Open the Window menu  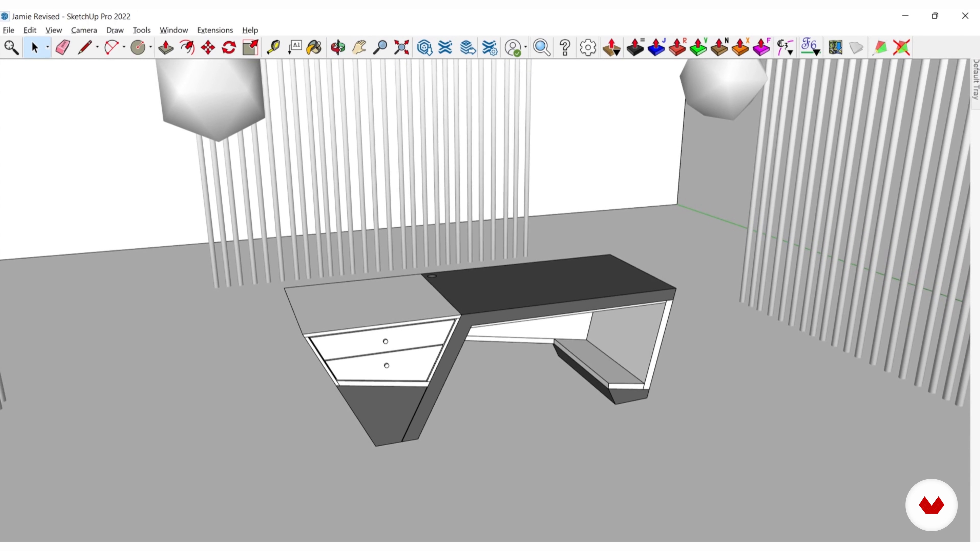[174, 30]
